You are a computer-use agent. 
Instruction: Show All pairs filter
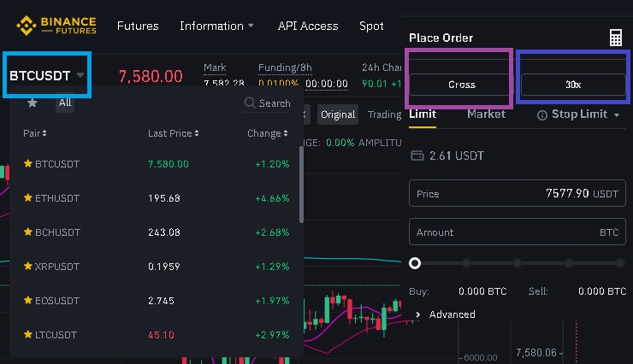click(65, 103)
